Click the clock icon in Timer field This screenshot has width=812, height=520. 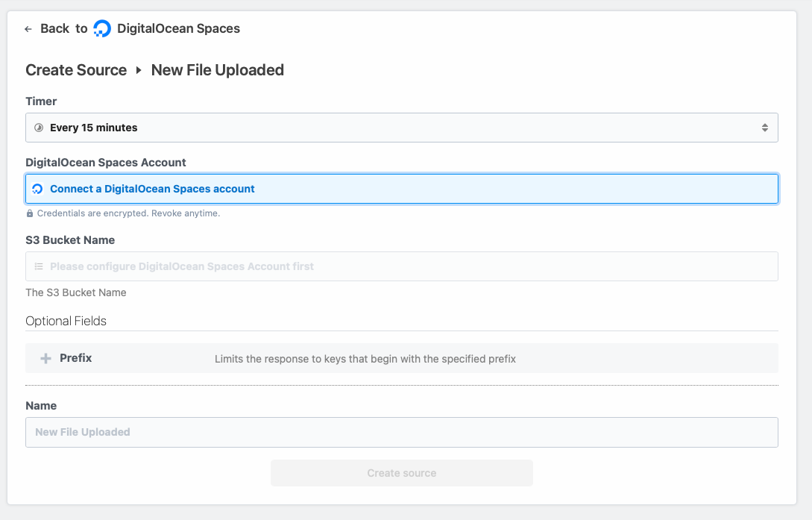[39, 128]
